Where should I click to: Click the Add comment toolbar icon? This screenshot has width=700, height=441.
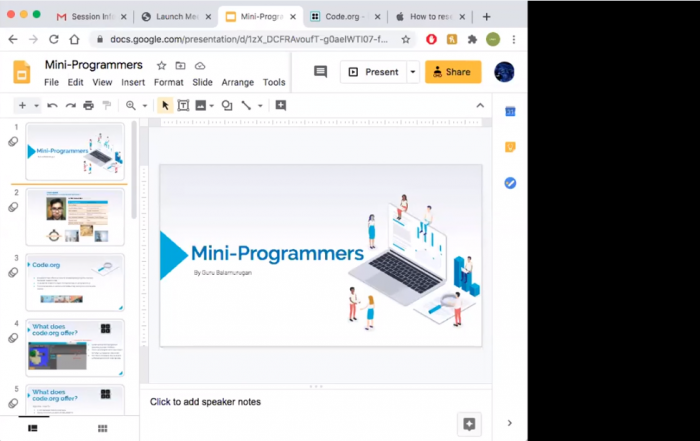pyautogui.click(x=281, y=105)
